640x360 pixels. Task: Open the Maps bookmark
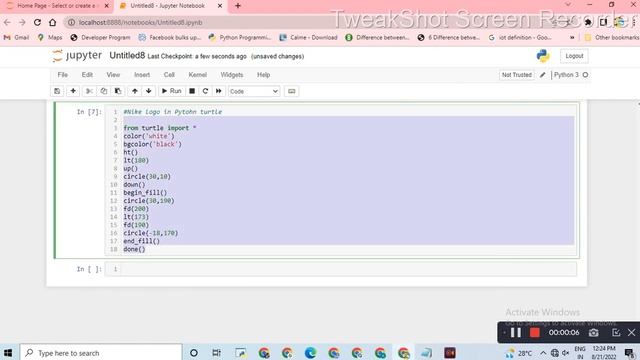pos(50,38)
